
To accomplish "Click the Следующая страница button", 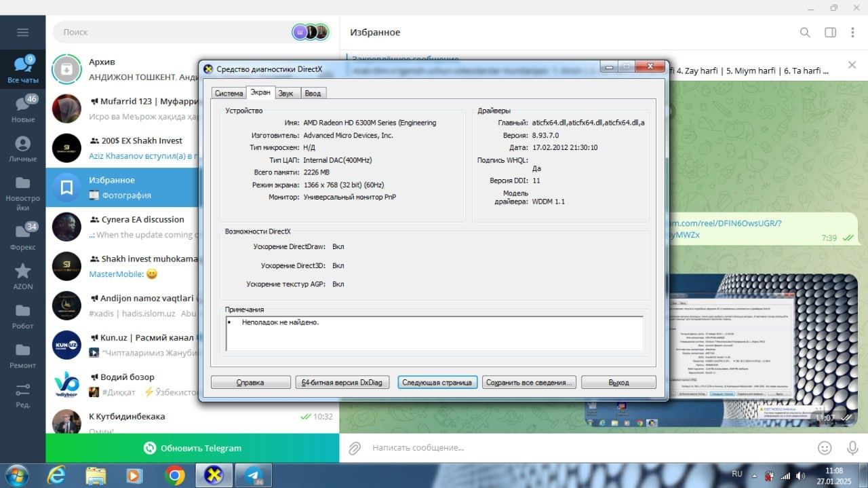I will pos(437,382).
